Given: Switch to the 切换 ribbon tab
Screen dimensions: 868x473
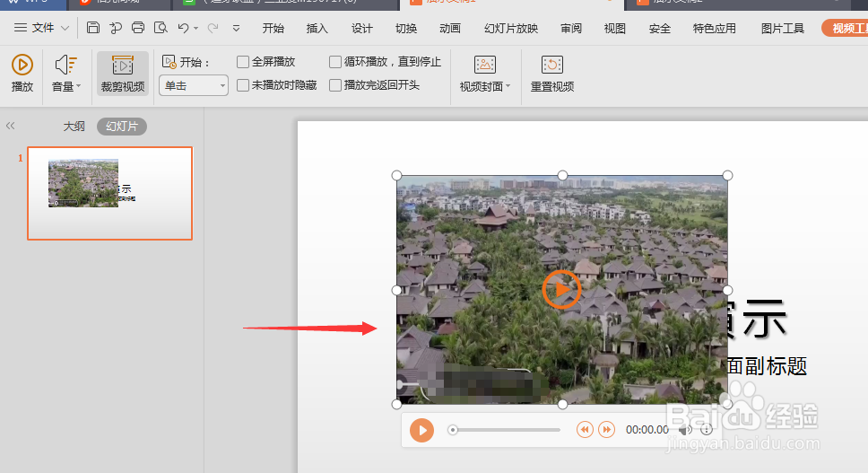Looking at the screenshot, I should 406,28.
